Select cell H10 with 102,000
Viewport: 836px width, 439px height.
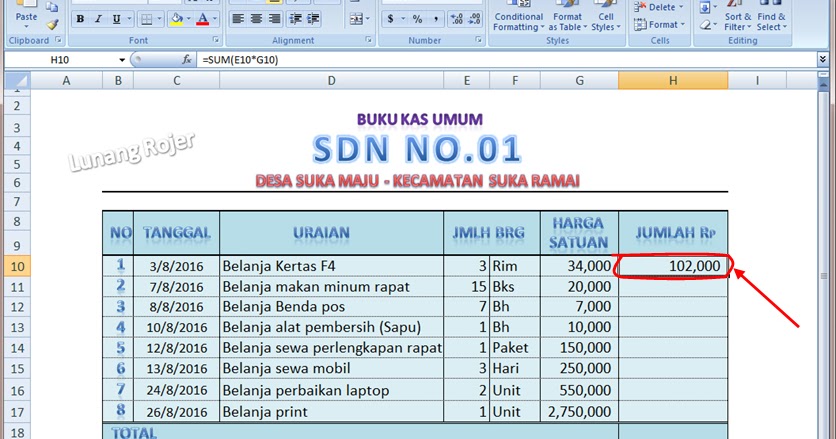pyautogui.click(x=673, y=266)
